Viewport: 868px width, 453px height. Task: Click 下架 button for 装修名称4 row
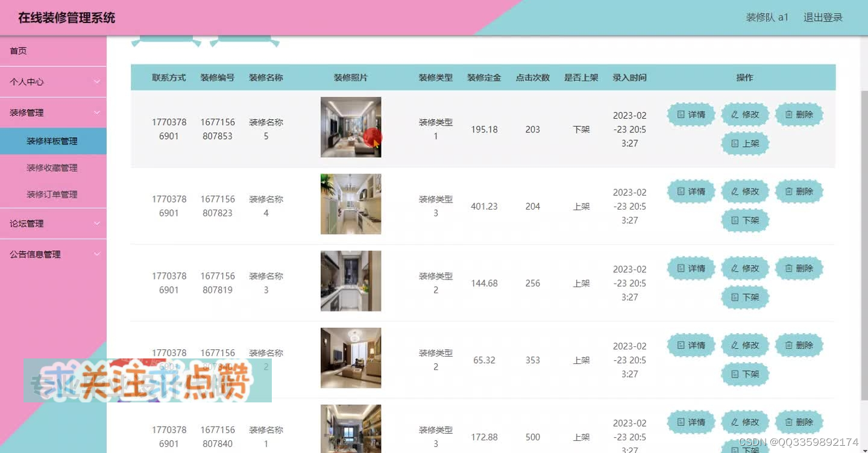click(745, 220)
